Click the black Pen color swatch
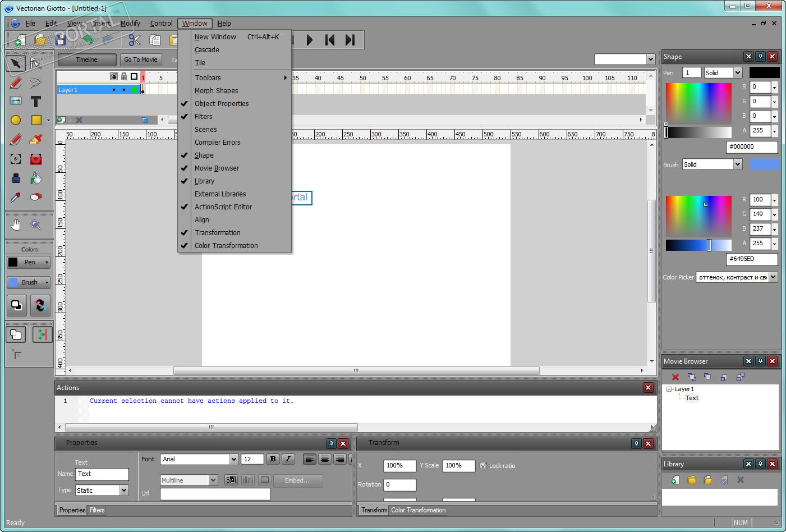The height and width of the screenshot is (532, 786). point(764,72)
